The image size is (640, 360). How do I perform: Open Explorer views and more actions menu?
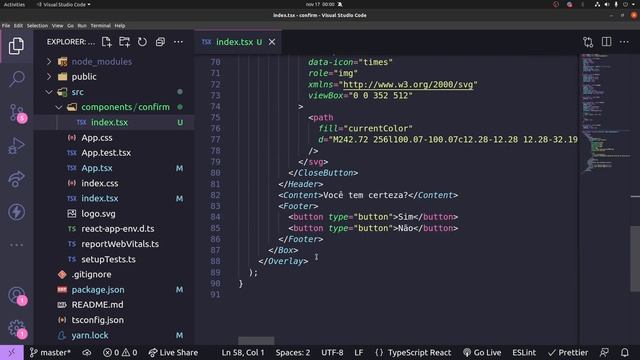[x=178, y=42]
